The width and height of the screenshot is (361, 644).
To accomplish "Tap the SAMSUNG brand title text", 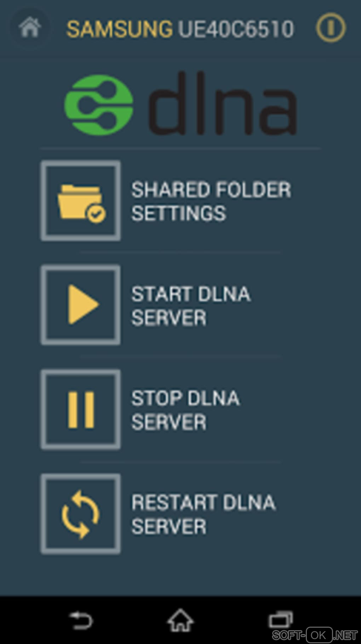I will pos(120,29).
